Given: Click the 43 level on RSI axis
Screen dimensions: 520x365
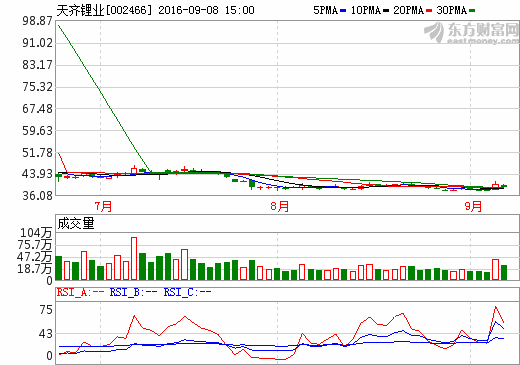Looking at the screenshot, I should [x=46, y=334].
